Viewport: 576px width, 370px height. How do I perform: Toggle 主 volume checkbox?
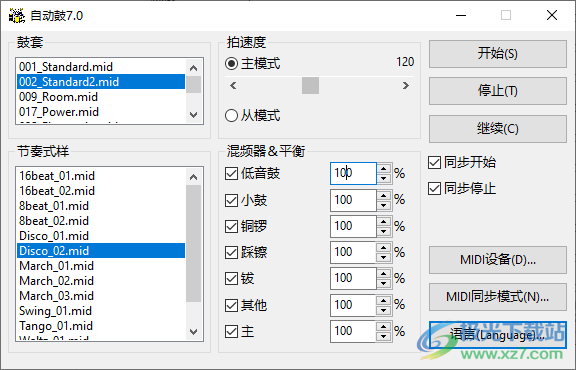231,331
